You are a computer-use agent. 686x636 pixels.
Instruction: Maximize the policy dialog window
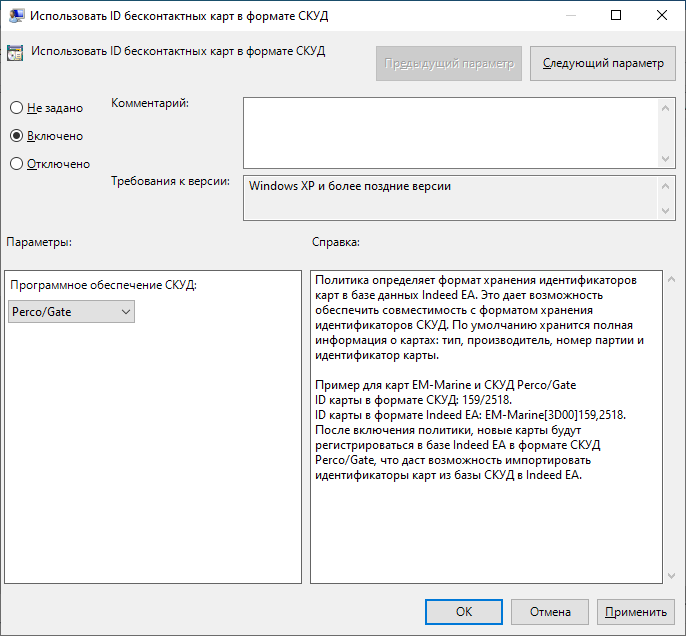coord(616,16)
